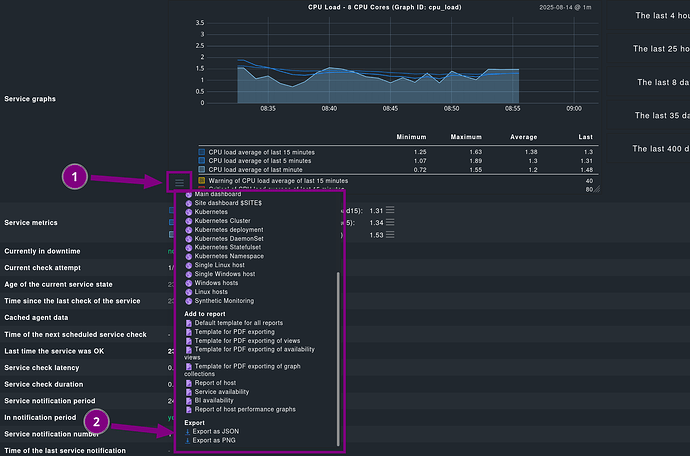Click the download icon beside Export as JSON
Viewport: 690px width, 456px height.
(x=188, y=430)
